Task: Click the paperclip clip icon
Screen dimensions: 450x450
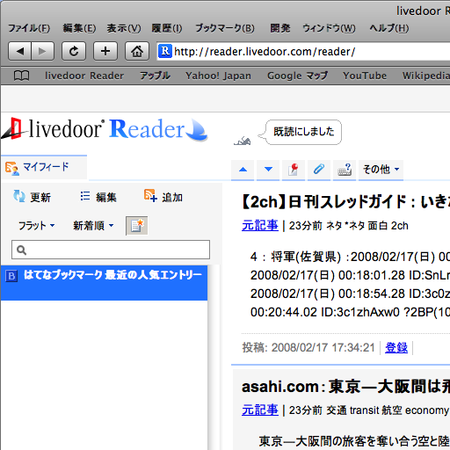Action: coord(319,170)
